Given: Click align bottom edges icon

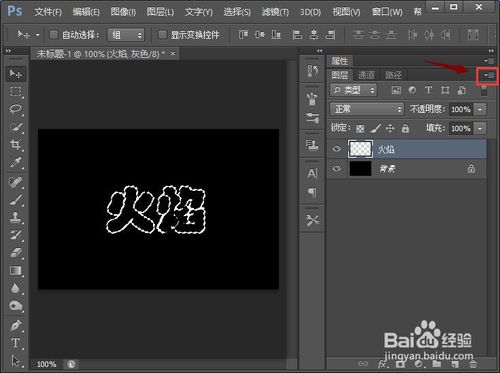Looking at the screenshot, I should pos(276,34).
